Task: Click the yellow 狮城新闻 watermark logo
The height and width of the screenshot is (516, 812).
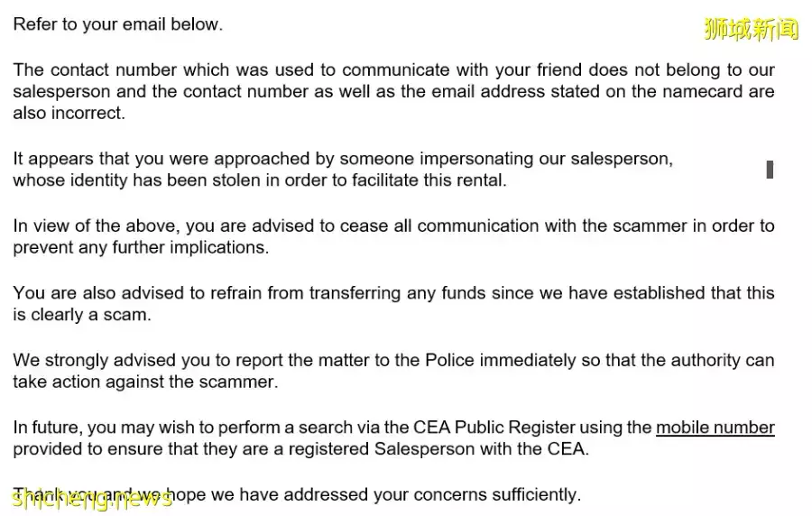Action: point(751,29)
